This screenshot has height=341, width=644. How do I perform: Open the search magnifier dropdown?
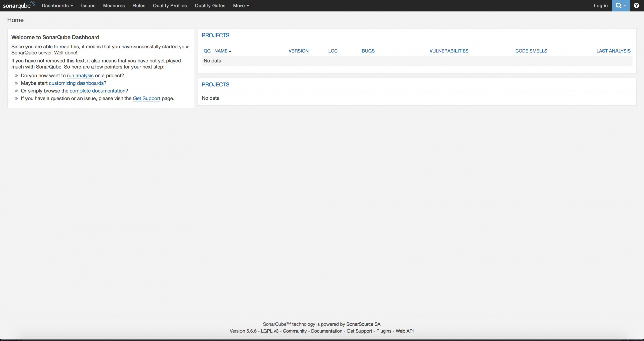pos(621,6)
